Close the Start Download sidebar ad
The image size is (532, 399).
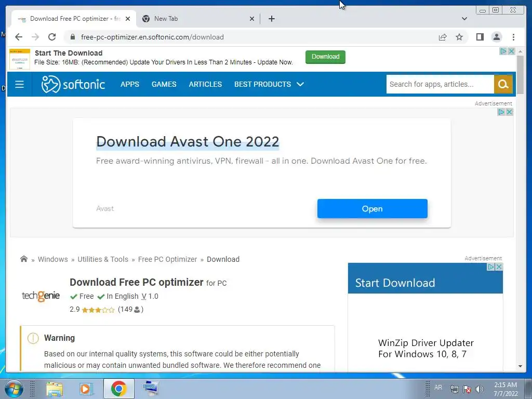(x=499, y=267)
